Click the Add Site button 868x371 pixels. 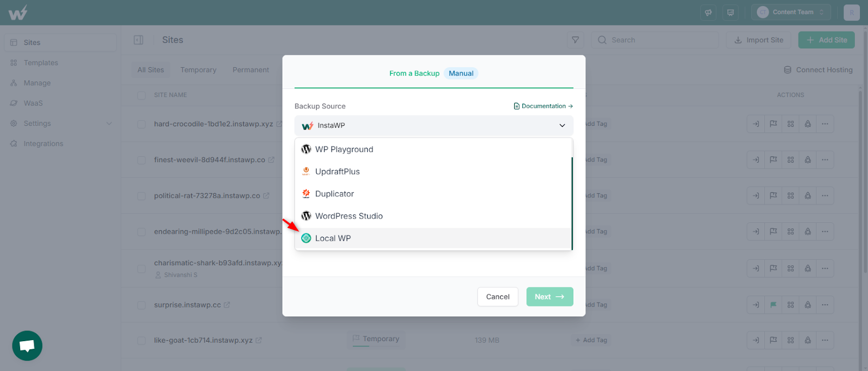tap(826, 40)
